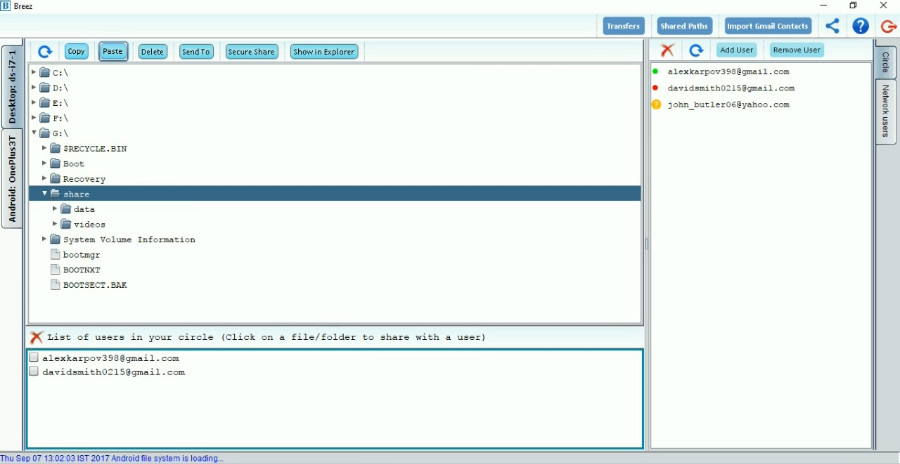Refresh the file tree with the reload icon
900x464 pixels.
45,52
